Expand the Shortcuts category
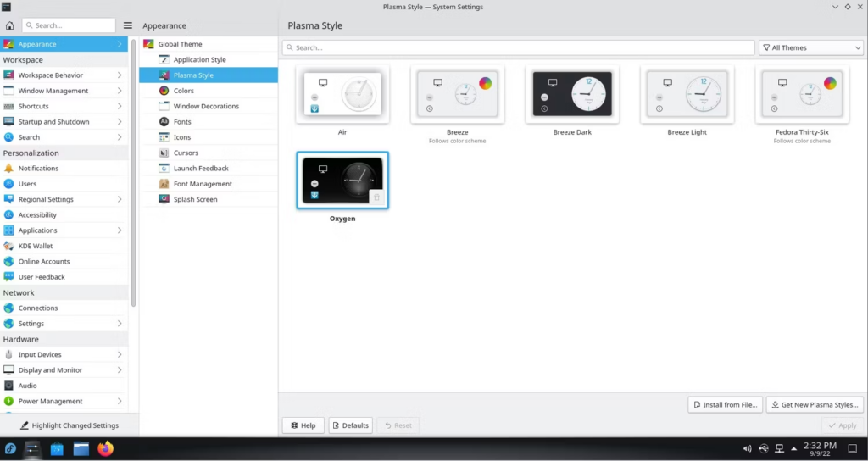This screenshot has width=868, height=461. pyautogui.click(x=120, y=106)
